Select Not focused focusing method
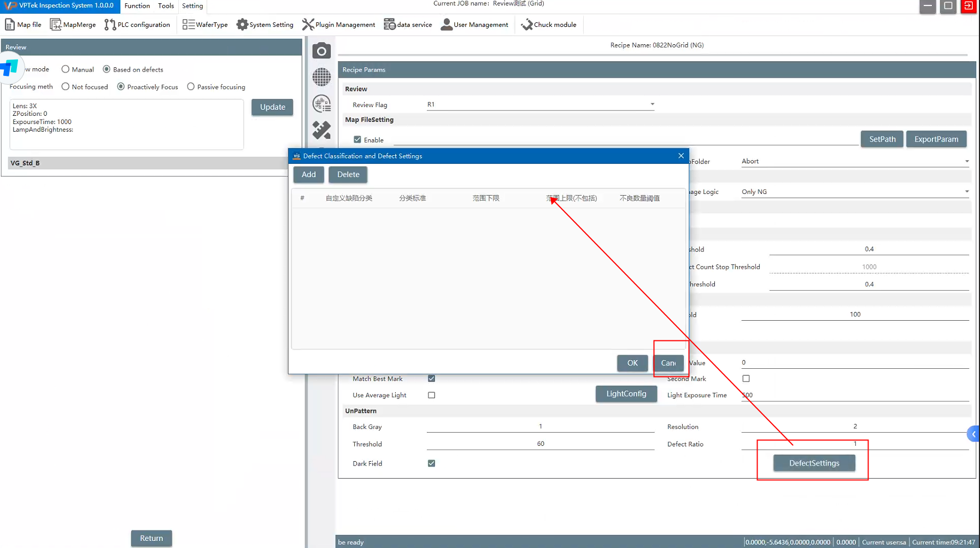 point(66,87)
